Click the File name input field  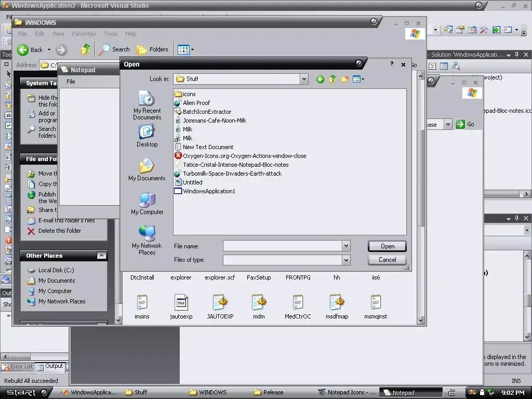(283, 246)
